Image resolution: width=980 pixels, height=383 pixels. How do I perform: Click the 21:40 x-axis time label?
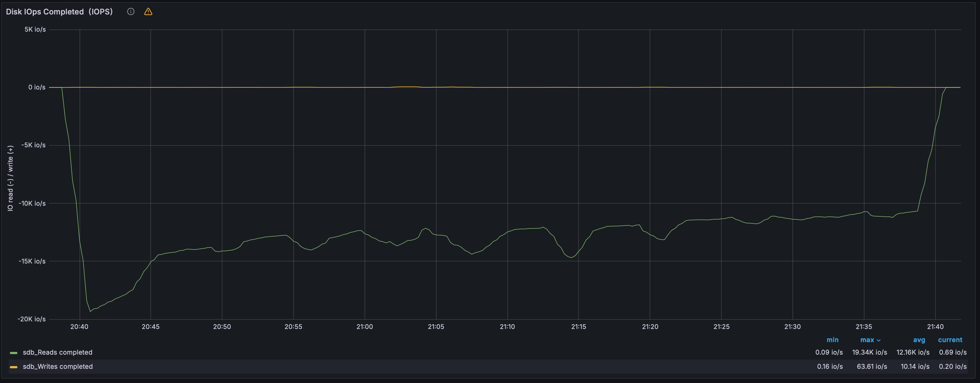tap(935, 326)
